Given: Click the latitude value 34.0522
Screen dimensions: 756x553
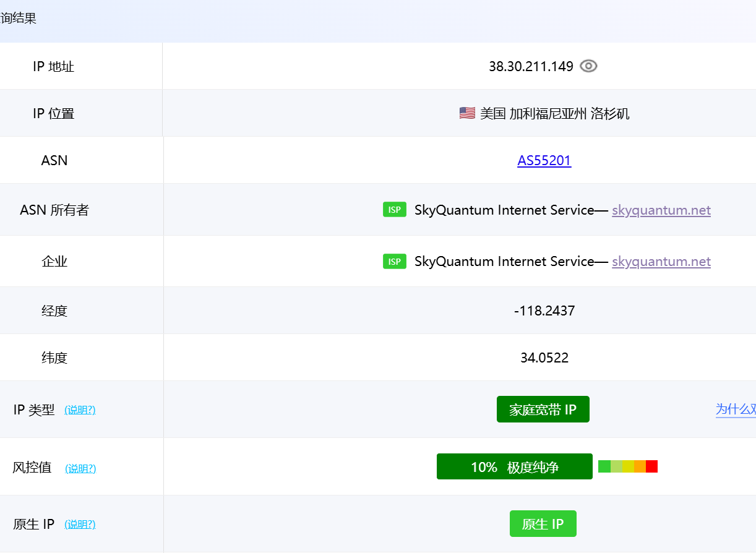Looking at the screenshot, I should (x=544, y=358).
